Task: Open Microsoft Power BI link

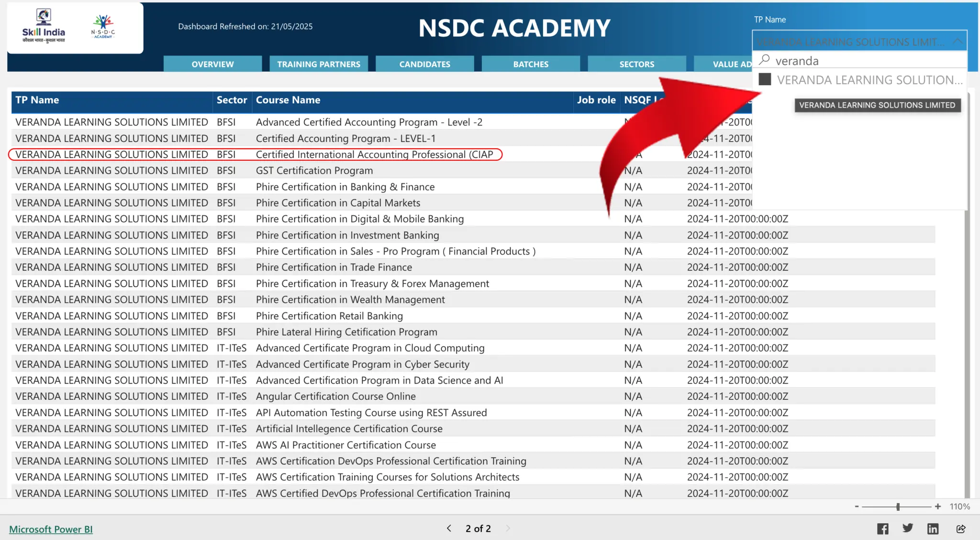Action: 51,529
